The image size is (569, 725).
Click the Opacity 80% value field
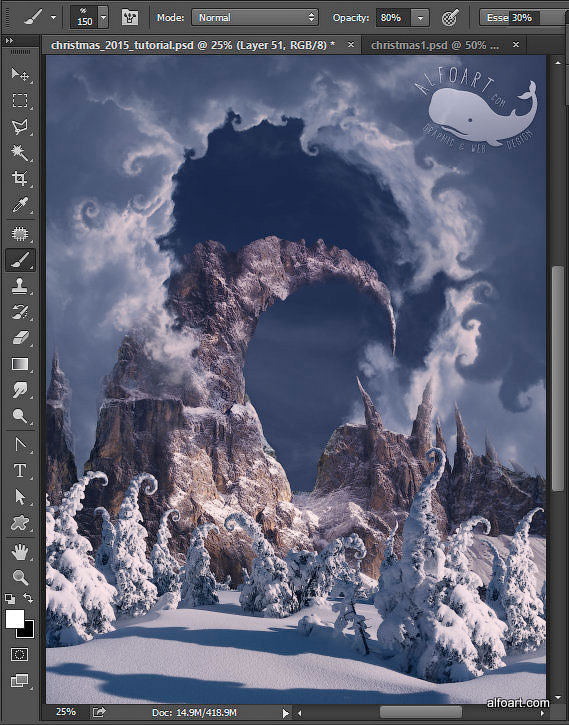point(393,18)
